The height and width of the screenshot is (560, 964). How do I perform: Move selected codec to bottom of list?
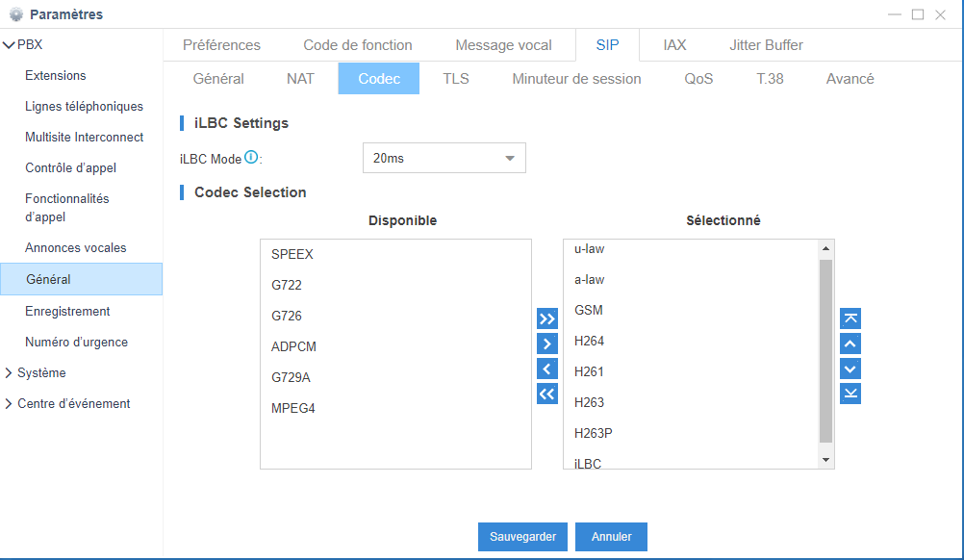(850, 394)
